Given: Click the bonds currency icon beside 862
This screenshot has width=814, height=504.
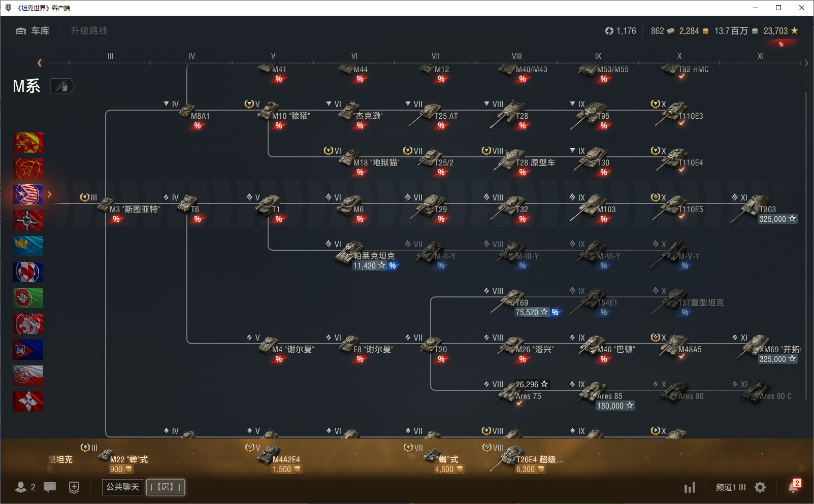Looking at the screenshot, I should 671,31.
